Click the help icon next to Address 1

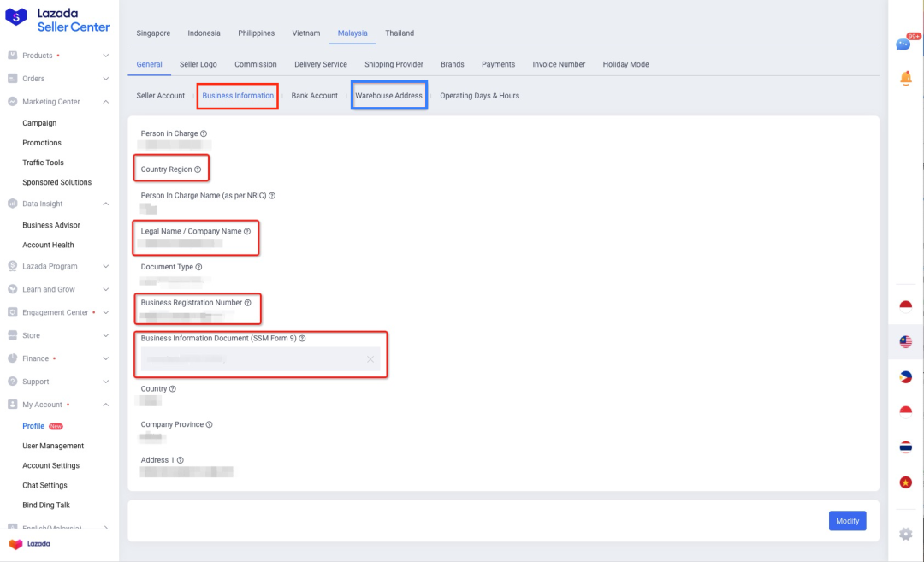tap(181, 460)
